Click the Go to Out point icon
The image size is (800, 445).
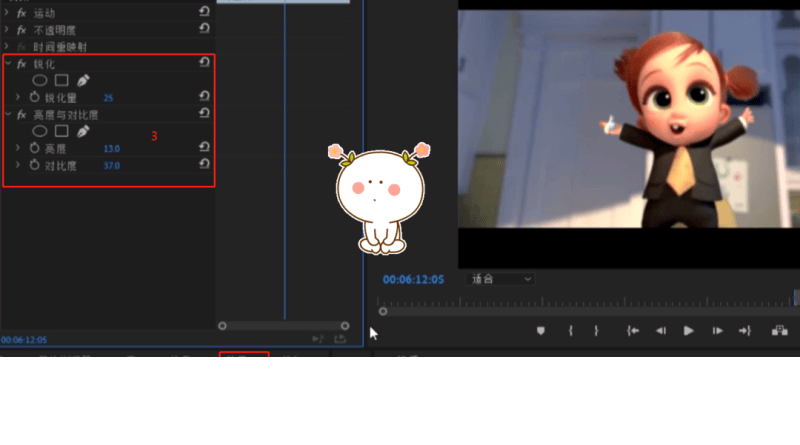tap(744, 331)
